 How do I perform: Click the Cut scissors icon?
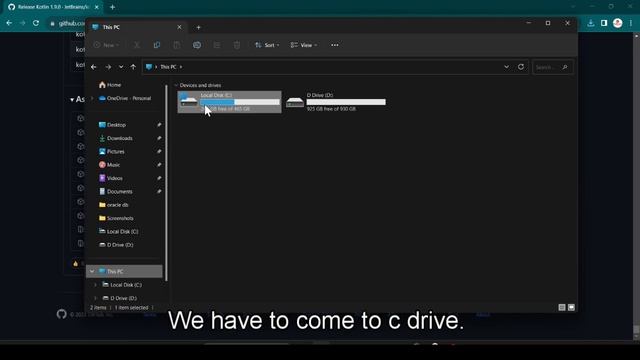point(137,45)
